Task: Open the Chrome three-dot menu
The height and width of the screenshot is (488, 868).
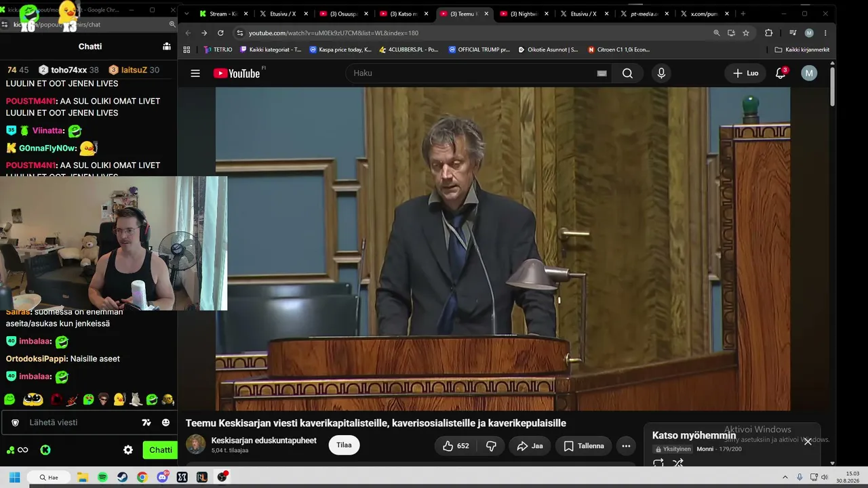Action: pos(825,33)
